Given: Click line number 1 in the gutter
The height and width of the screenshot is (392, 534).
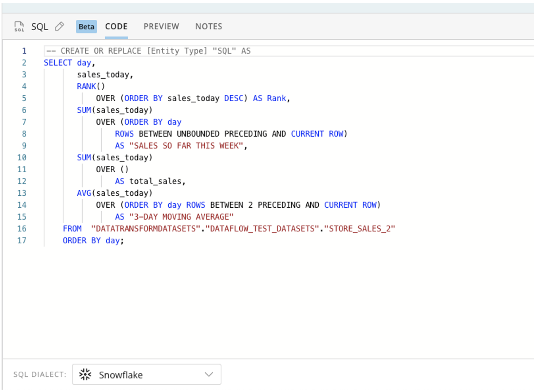Looking at the screenshot, I should [x=24, y=51].
